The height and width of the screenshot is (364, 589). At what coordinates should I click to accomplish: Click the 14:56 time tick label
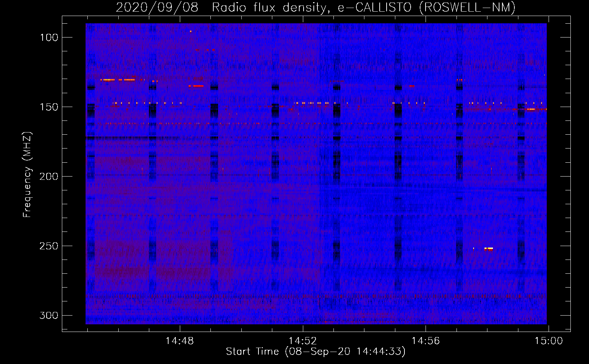[x=426, y=341]
